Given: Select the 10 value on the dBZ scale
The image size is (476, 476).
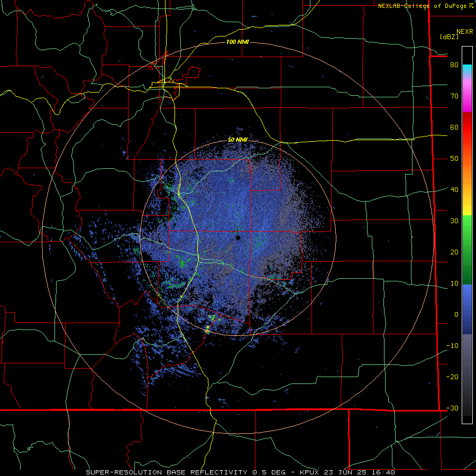Looking at the screenshot, I should point(454,283).
